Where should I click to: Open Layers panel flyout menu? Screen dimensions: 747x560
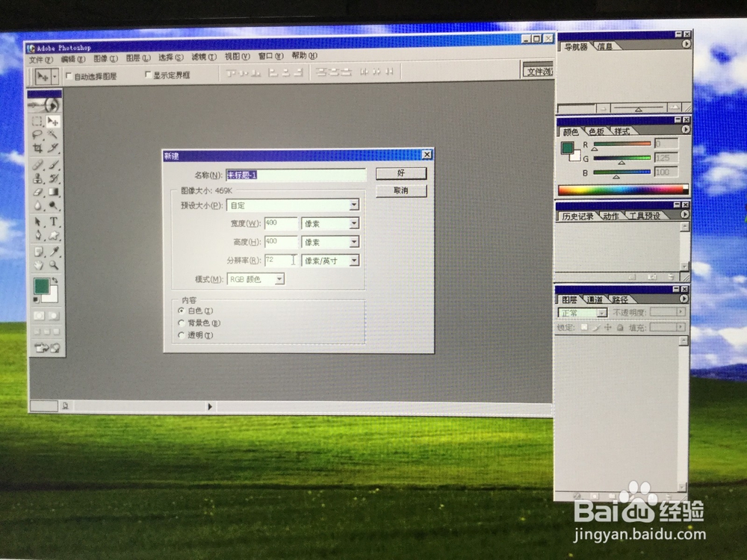[684, 299]
